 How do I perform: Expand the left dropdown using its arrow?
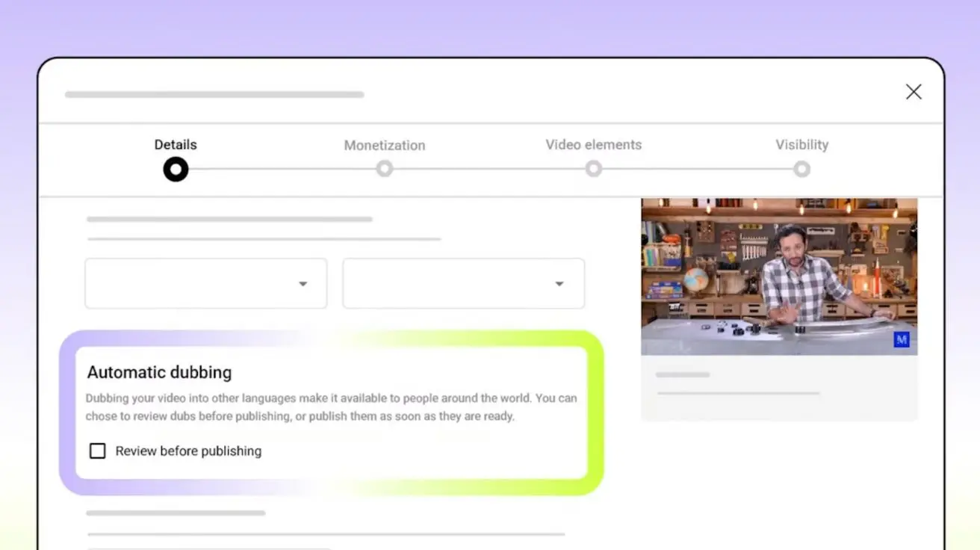click(x=303, y=284)
